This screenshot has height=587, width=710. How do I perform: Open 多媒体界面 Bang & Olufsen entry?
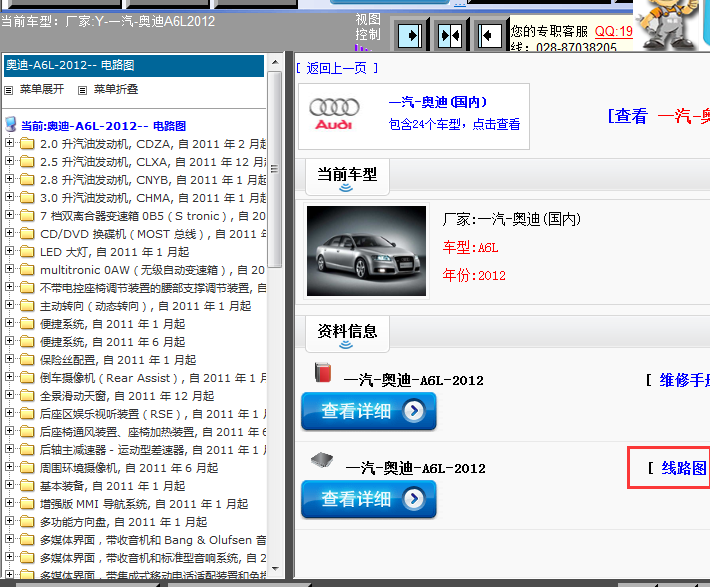153,540
